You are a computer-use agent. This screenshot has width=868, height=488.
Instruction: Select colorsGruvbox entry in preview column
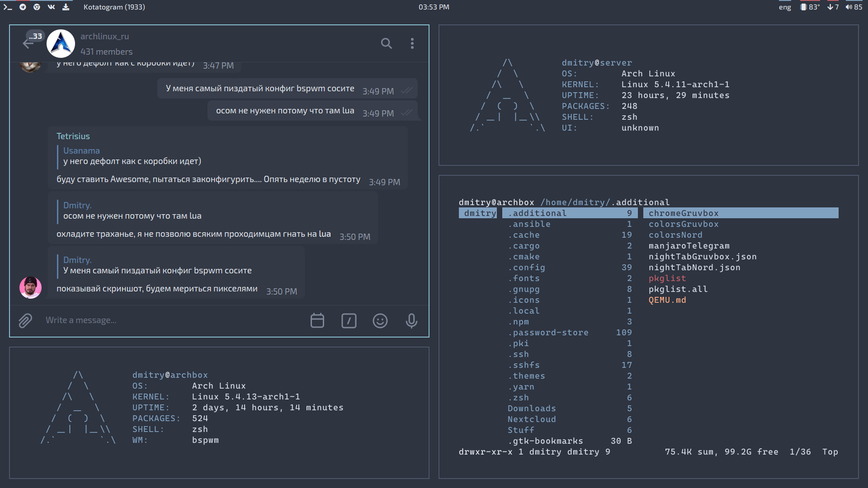(x=684, y=224)
